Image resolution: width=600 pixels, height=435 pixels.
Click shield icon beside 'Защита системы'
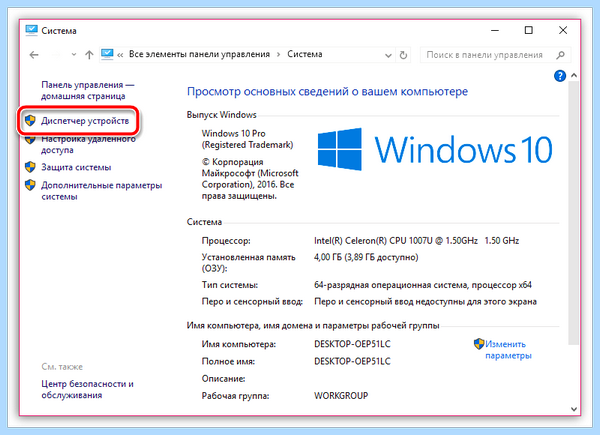point(30,167)
